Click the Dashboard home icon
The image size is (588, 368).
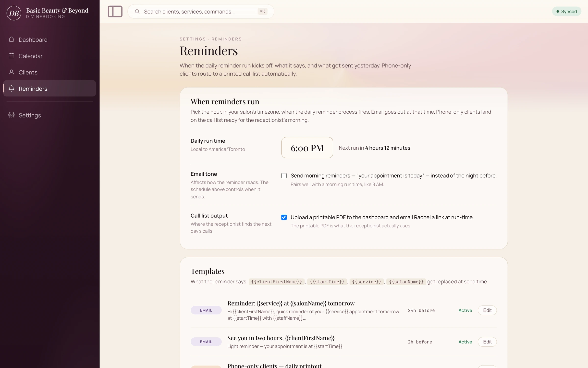click(x=11, y=39)
